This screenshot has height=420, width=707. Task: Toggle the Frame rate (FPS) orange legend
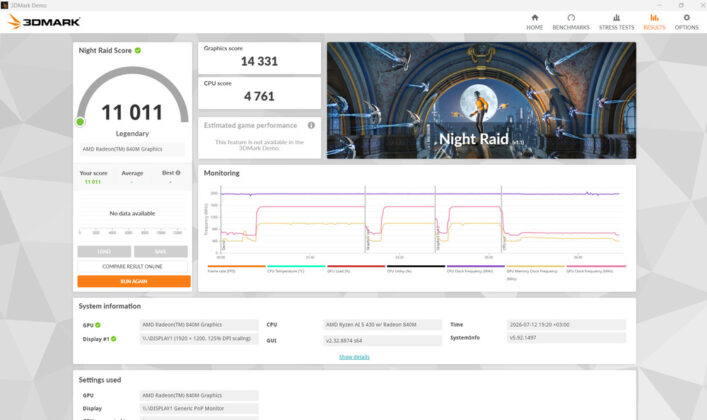click(236, 269)
